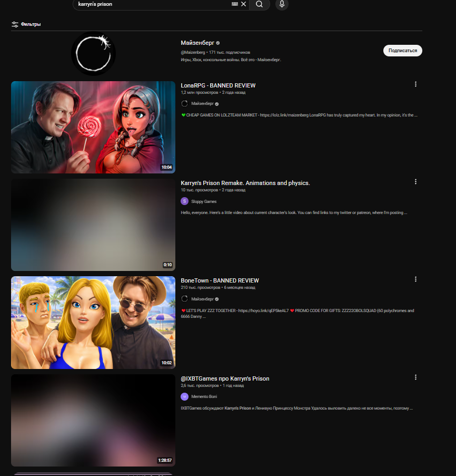
Task: Click the description starting IXBTGames обсуждают
Action: coord(297,409)
